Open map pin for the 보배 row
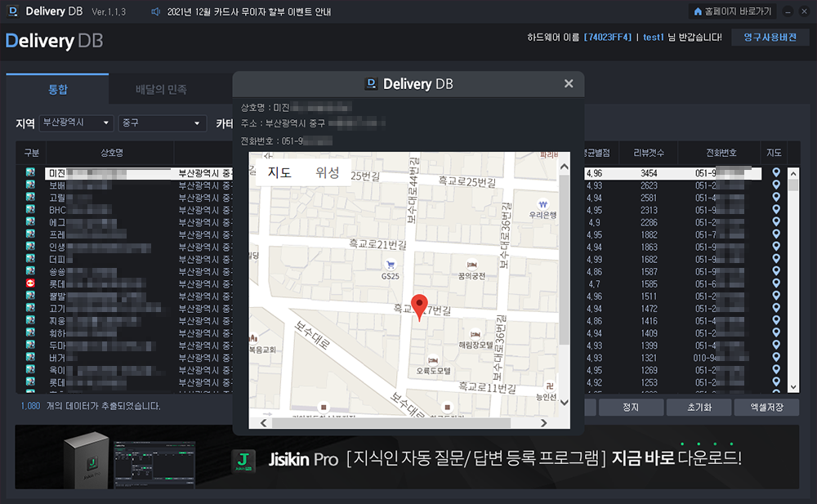This screenshot has height=504, width=817. (776, 185)
